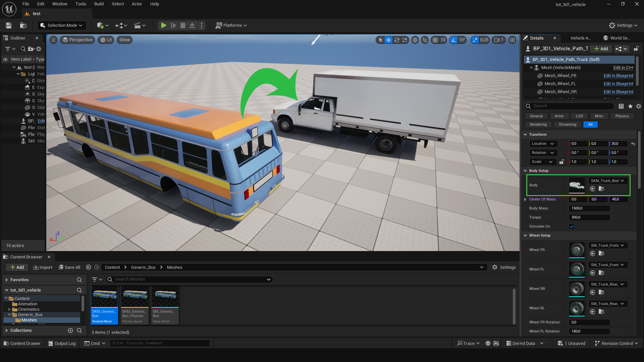Browse to Body mesh asset in Content Browser

pyautogui.click(x=601, y=189)
